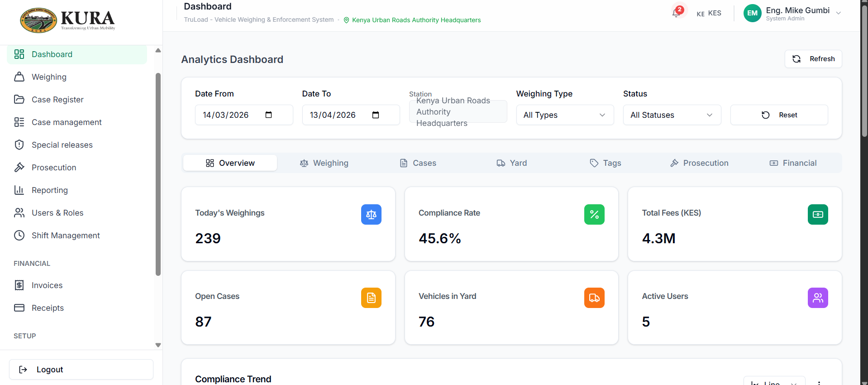The height and width of the screenshot is (385, 868).
Task: Click the Users & Roles people icon
Action: [19, 213]
